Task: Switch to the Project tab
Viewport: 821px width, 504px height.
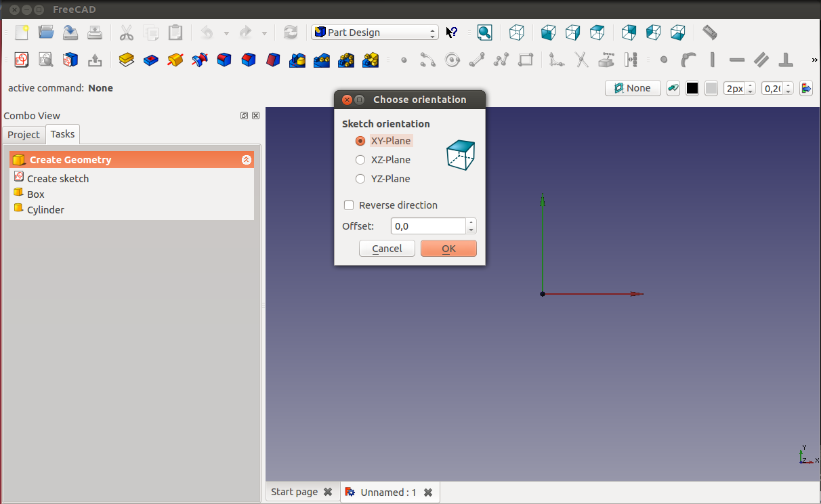Action: click(24, 135)
